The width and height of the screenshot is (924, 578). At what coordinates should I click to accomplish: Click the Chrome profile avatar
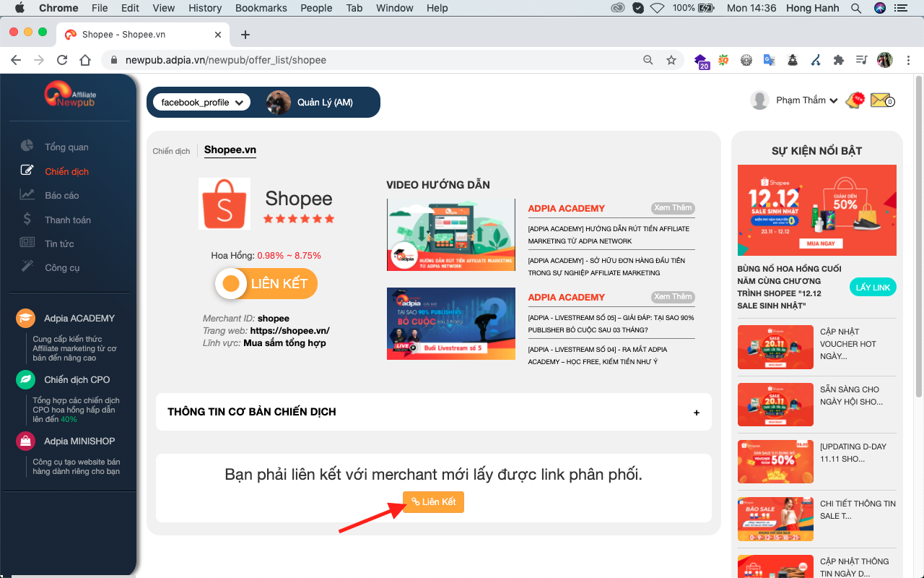click(885, 60)
